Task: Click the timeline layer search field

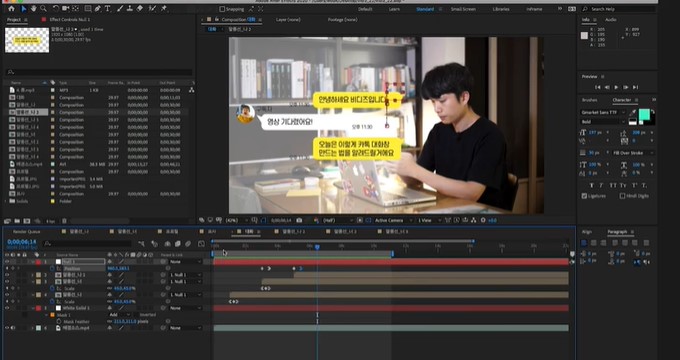Action: point(87,244)
